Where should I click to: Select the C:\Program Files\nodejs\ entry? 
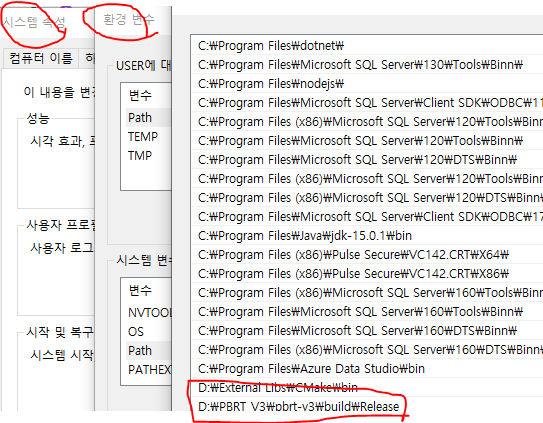coord(367,84)
